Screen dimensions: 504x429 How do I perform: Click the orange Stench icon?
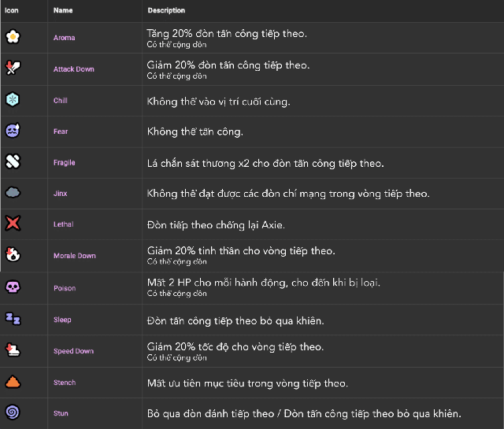[13, 382]
